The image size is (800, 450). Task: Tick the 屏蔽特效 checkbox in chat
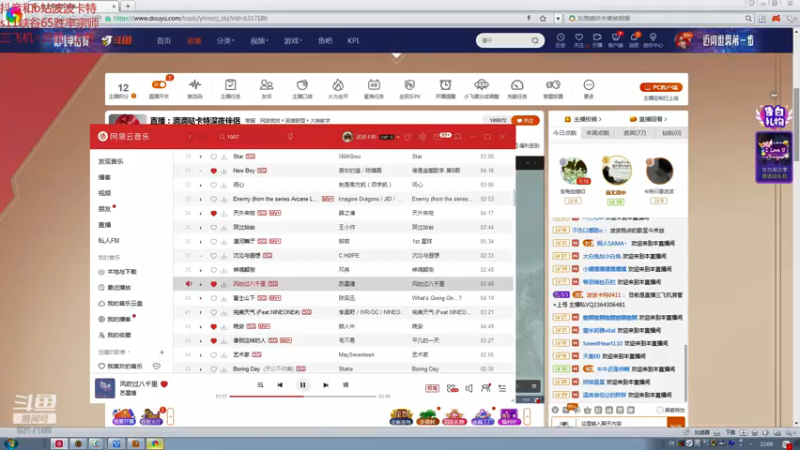(660, 410)
